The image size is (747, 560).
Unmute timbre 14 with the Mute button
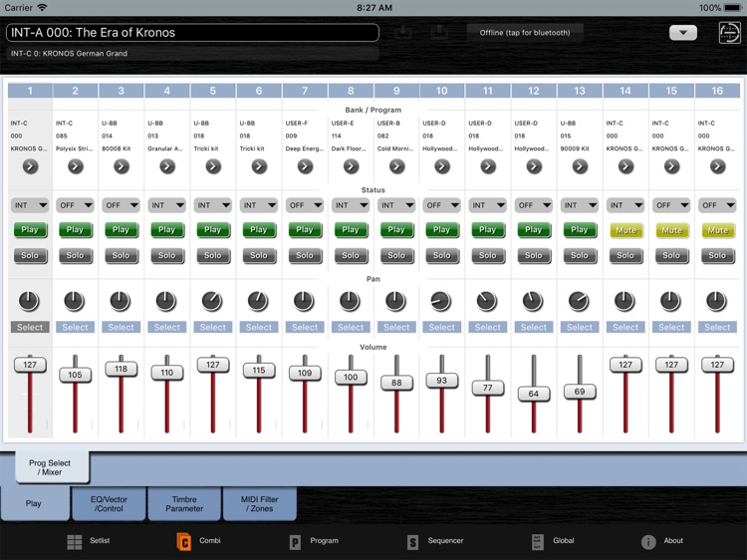tap(625, 230)
